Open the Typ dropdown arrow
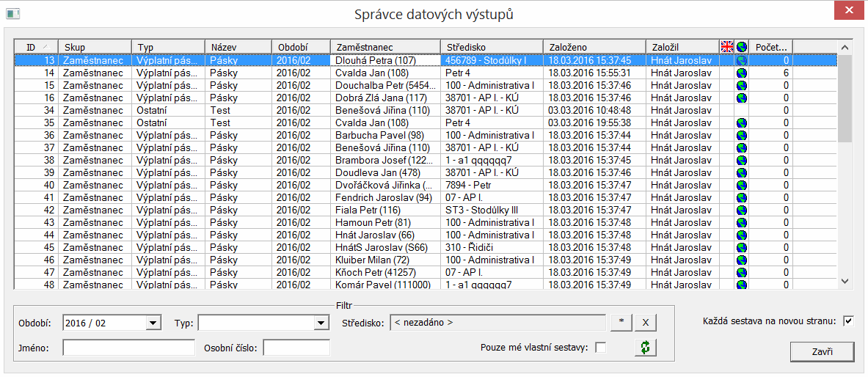The image size is (868, 377). pos(321,323)
